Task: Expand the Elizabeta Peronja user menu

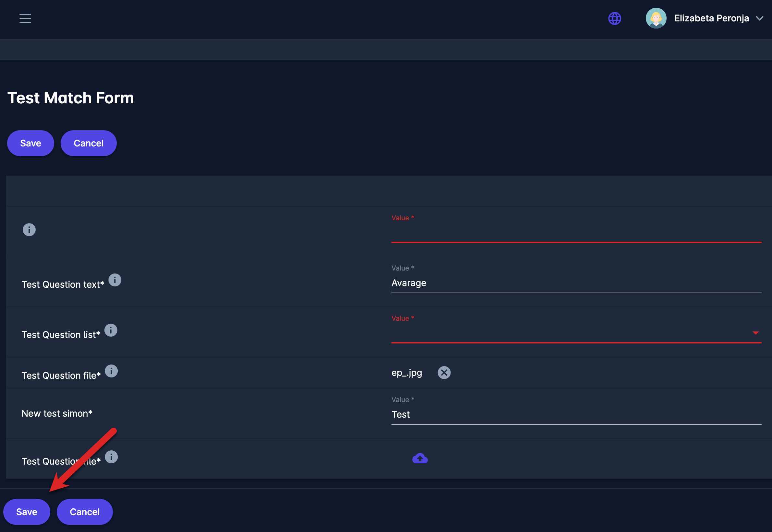Action: click(760, 18)
